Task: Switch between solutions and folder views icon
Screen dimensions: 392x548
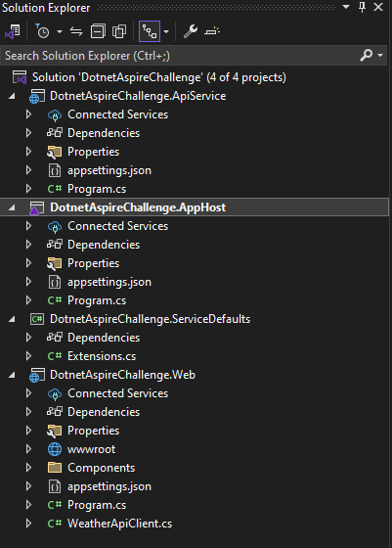Action: [x=13, y=31]
